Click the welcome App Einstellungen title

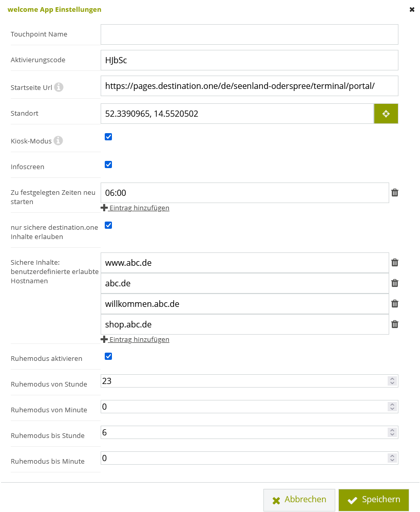tap(54, 9)
